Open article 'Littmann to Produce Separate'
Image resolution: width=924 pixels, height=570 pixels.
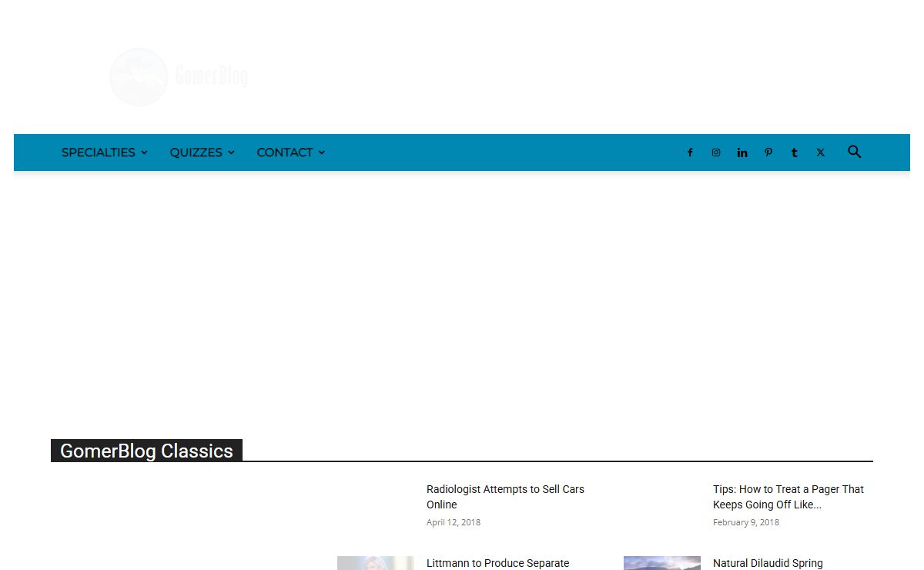497,563
